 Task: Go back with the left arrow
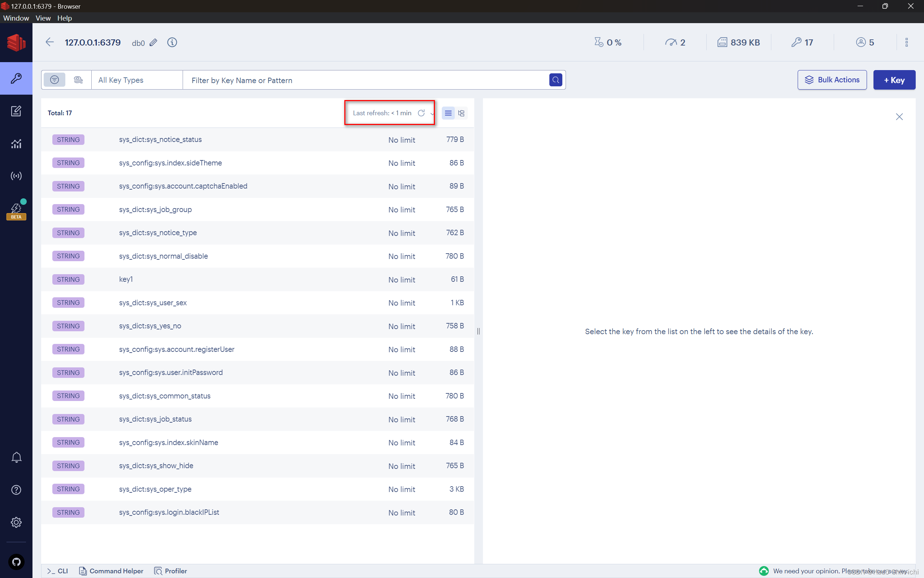tap(50, 42)
